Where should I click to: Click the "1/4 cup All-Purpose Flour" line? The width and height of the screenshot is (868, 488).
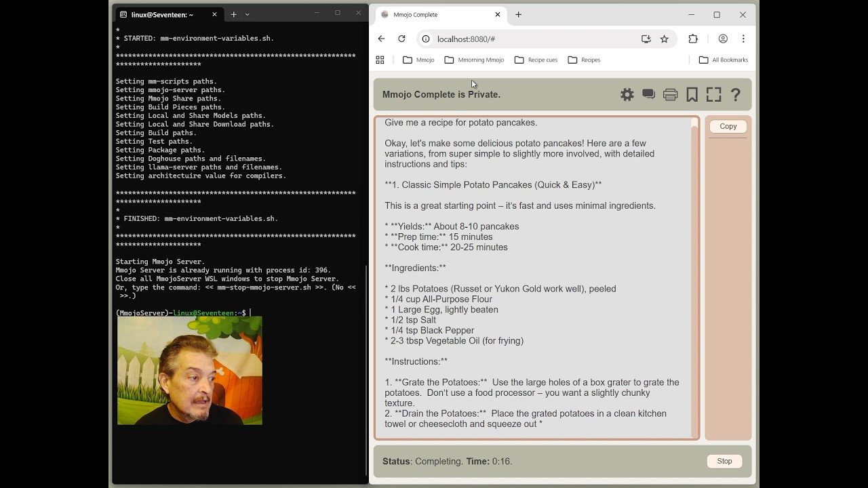coord(439,300)
